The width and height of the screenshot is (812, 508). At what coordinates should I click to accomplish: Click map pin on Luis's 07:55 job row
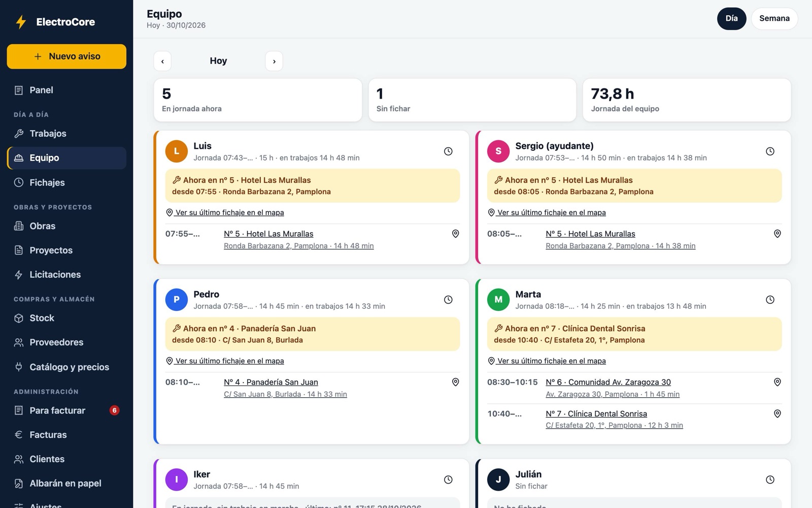455,234
